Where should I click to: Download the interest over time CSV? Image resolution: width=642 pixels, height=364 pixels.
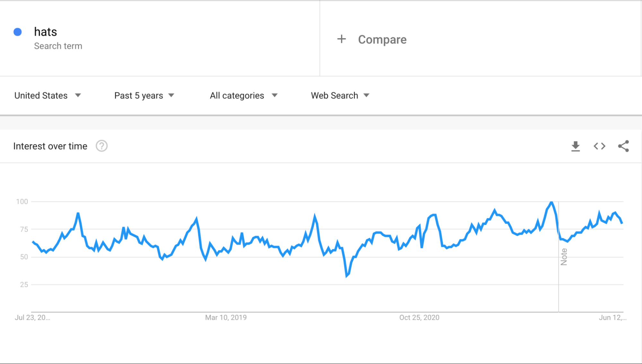(576, 146)
